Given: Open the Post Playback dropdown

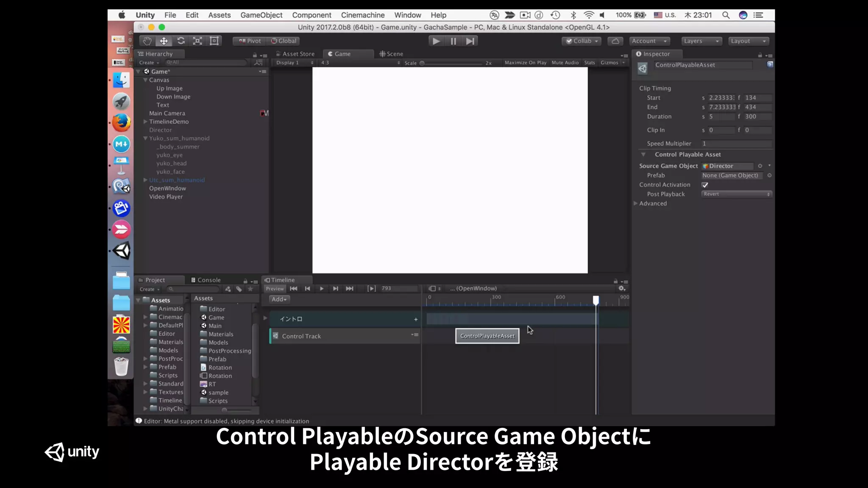Looking at the screenshot, I should coord(736,194).
